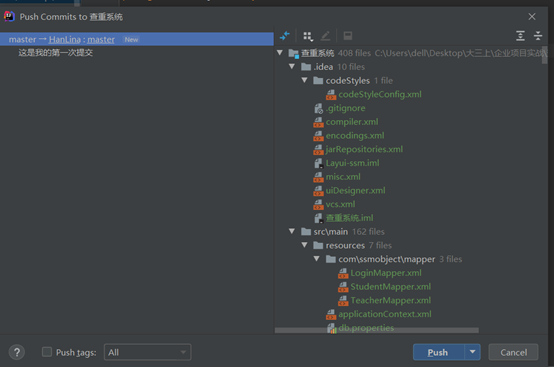
Task: Select codeStyleConfig.xml file name
Action: (380, 95)
